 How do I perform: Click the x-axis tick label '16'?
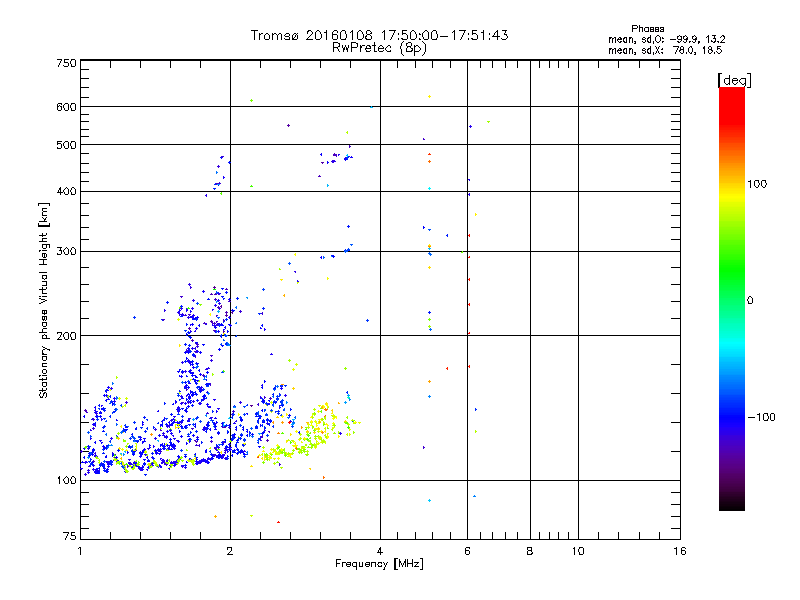680,551
